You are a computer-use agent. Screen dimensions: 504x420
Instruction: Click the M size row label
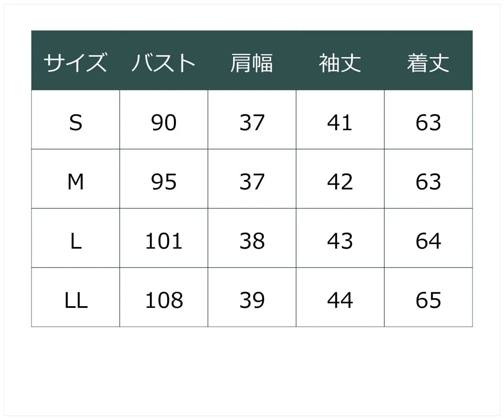tap(76, 182)
